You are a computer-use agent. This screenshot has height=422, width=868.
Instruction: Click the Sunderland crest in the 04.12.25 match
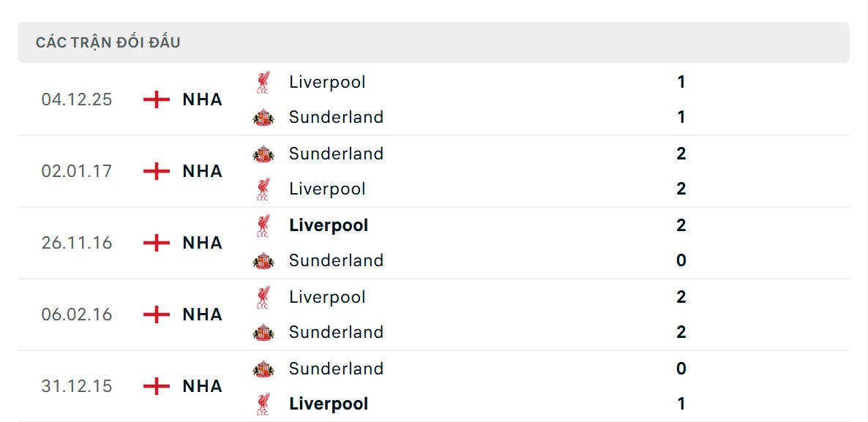point(262,116)
